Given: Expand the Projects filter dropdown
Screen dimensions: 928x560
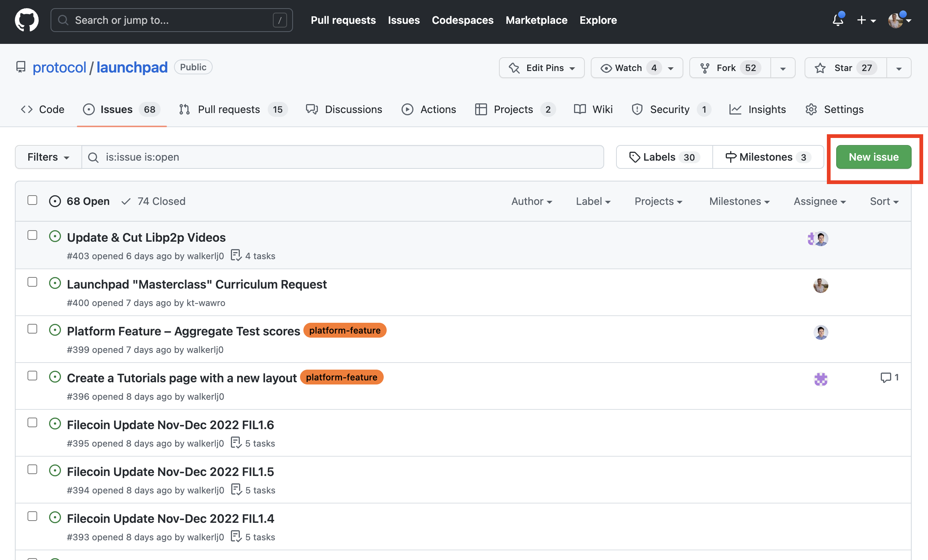Looking at the screenshot, I should pos(658,202).
